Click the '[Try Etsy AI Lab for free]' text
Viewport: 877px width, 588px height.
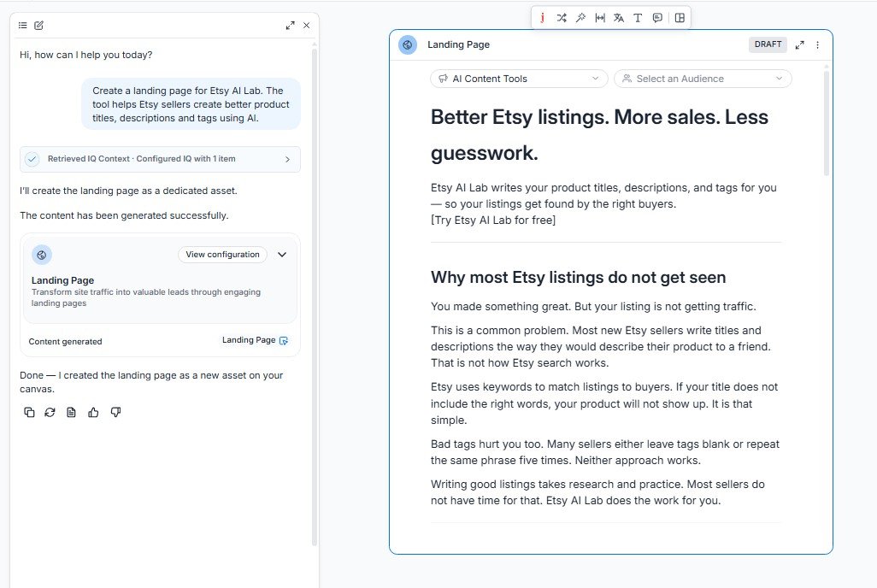pyautogui.click(x=492, y=220)
